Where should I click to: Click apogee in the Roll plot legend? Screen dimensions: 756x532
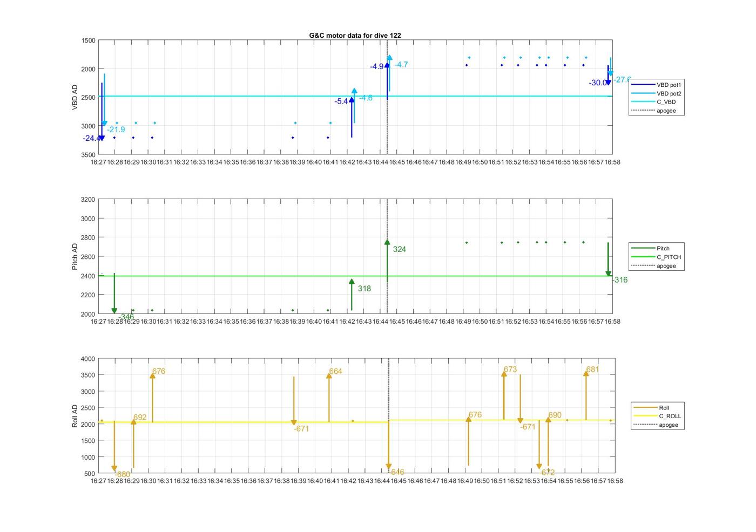click(x=656, y=425)
